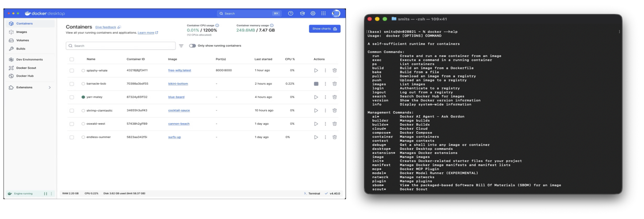Delete the yarr-matey container via trash icon
This screenshot has height=219, width=644.
(334, 97)
